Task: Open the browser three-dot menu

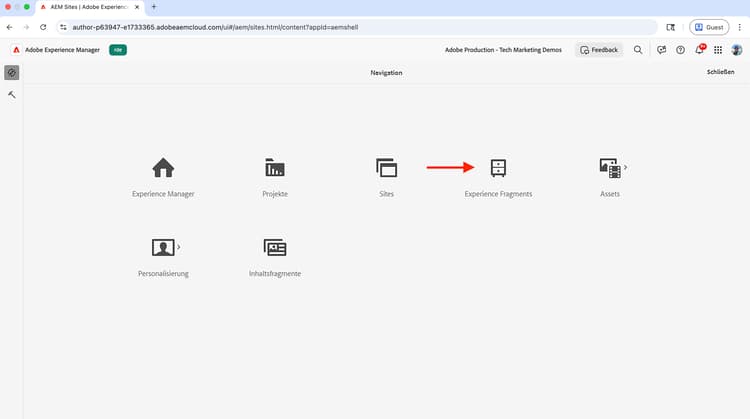Action: [x=739, y=27]
